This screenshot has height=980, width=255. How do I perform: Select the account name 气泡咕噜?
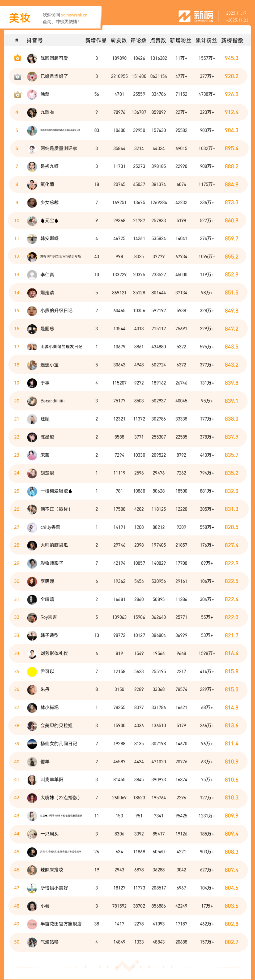pyautogui.click(x=50, y=942)
